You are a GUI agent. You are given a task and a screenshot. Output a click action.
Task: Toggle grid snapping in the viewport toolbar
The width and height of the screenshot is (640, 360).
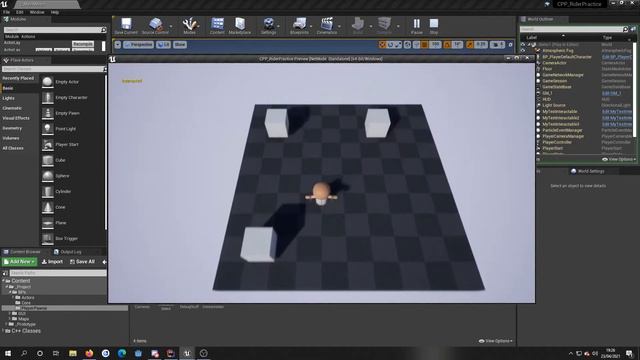coord(425,44)
